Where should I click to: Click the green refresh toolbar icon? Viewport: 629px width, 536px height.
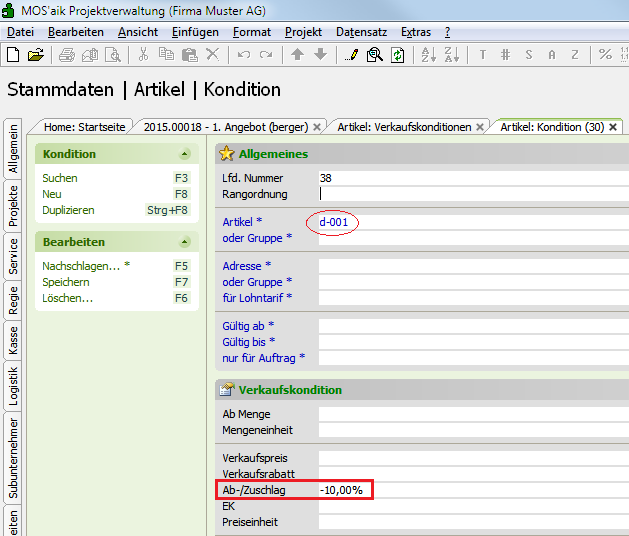tap(398, 55)
